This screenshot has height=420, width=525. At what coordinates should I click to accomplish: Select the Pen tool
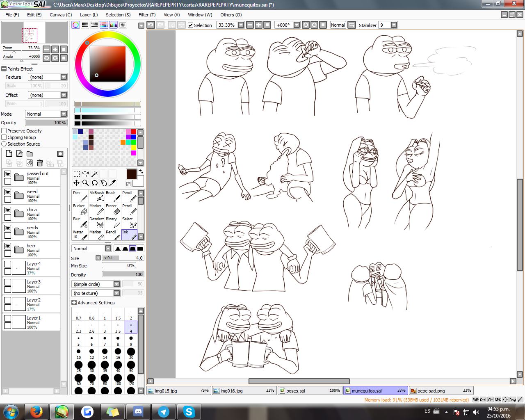click(x=80, y=196)
